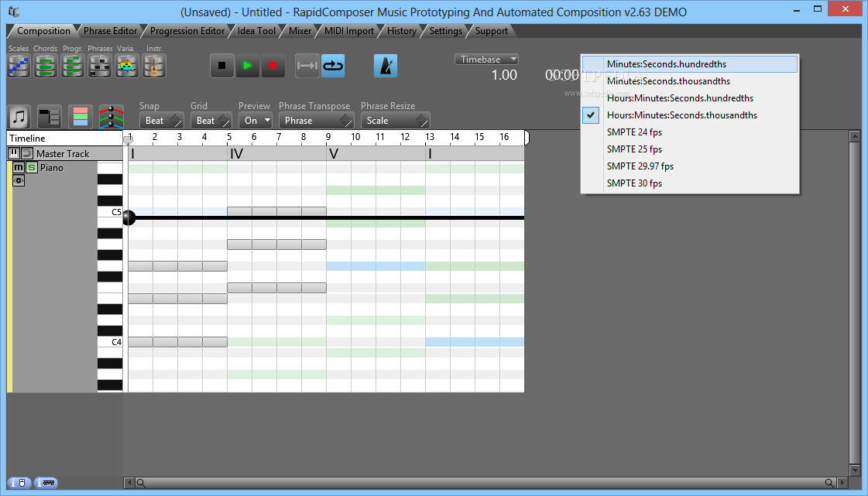Open the Variations database icon

(x=127, y=67)
